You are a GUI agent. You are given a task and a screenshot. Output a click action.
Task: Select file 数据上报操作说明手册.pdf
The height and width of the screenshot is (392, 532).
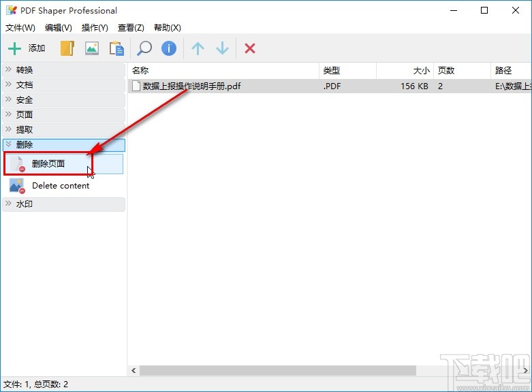click(x=191, y=86)
